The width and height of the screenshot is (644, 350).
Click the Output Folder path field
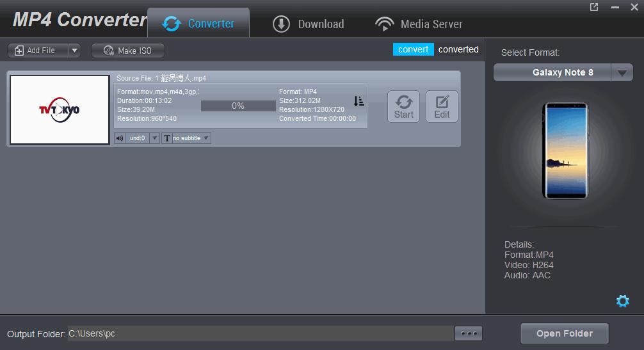(x=261, y=333)
